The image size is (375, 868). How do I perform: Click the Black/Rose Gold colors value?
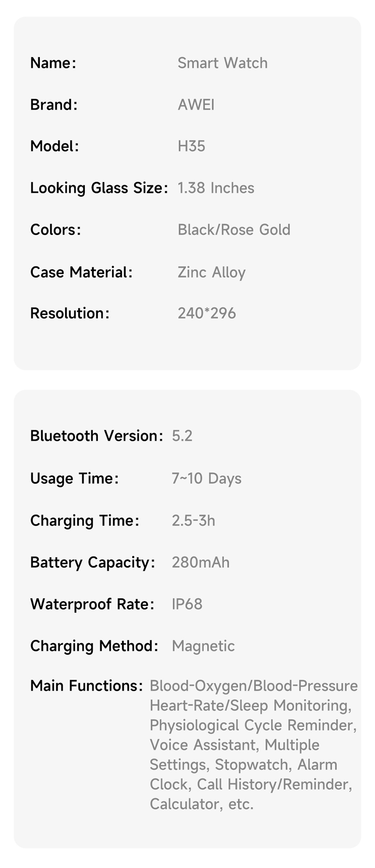(x=234, y=230)
